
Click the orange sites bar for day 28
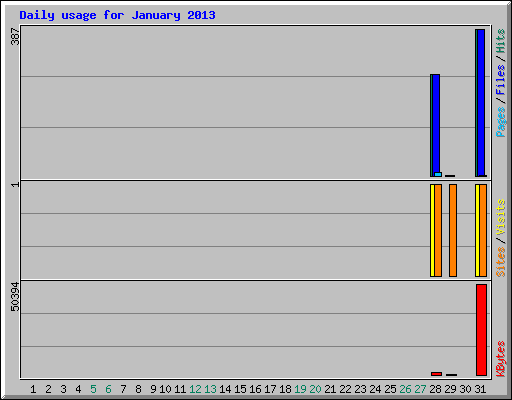[438, 230]
